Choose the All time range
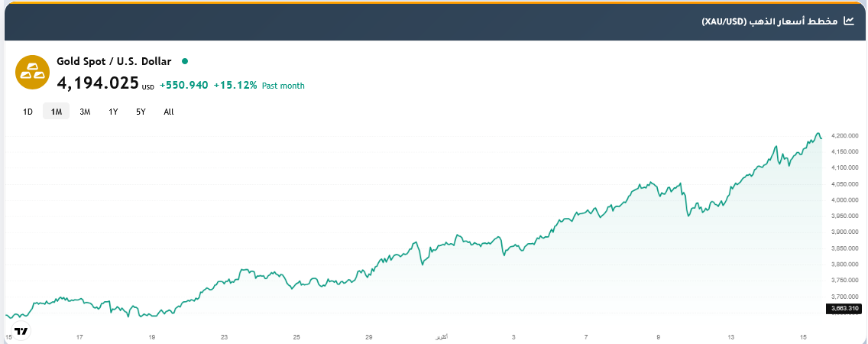This screenshot has height=344, width=868. [x=169, y=112]
